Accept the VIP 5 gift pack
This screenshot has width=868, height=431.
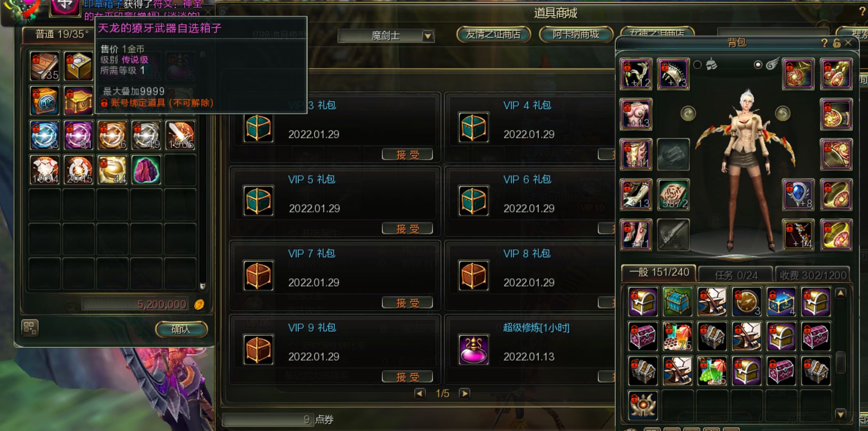pyautogui.click(x=407, y=229)
